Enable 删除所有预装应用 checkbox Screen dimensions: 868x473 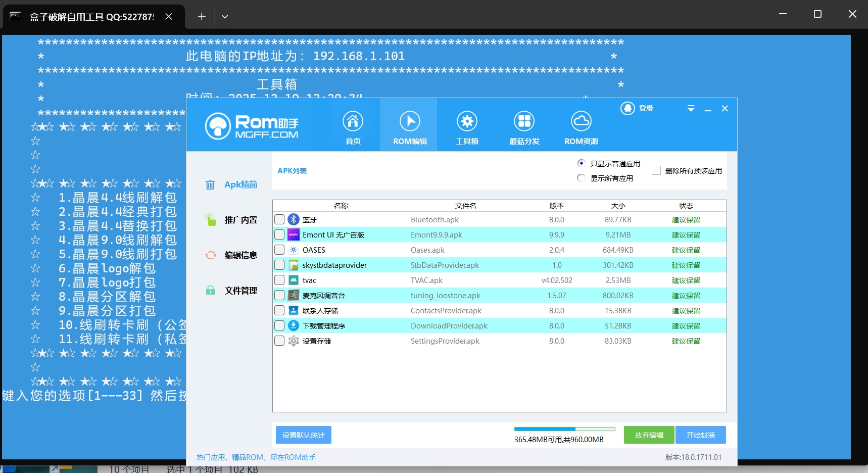point(656,171)
